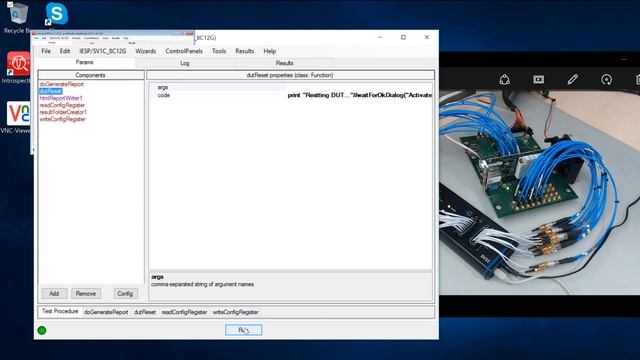
Task: Open the VNC Viewer desktop shortcut
Action: [17, 118]
